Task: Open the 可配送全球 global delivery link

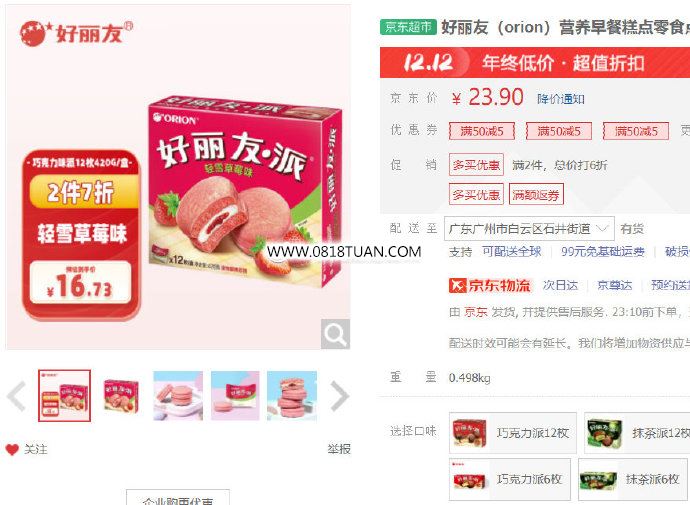Action: (511, 252)
